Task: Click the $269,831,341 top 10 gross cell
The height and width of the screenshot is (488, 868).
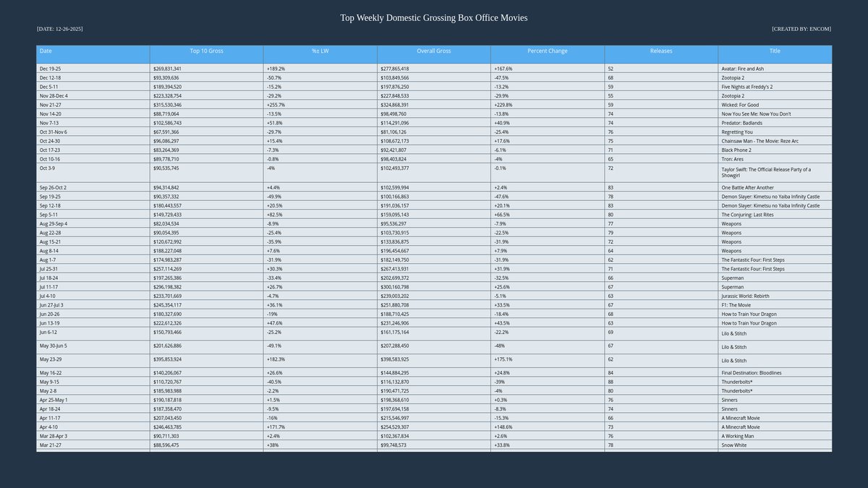Action: [206, 69]
